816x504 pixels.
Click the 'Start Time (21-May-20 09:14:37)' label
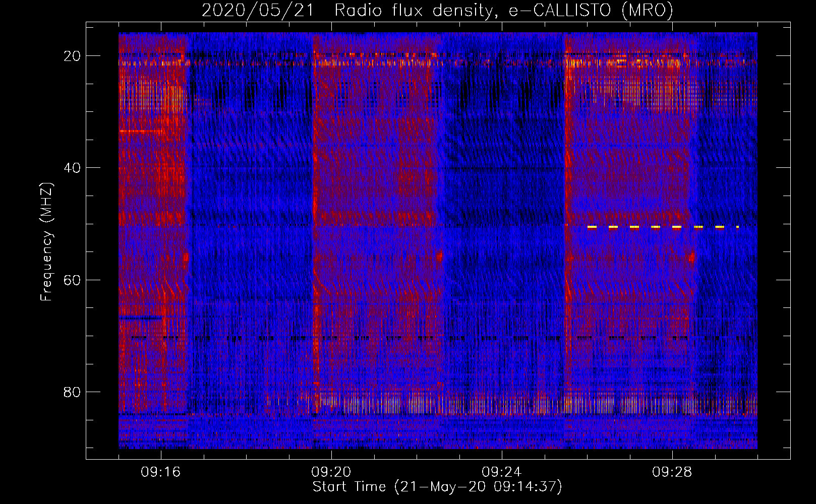[x=437, y=487]
